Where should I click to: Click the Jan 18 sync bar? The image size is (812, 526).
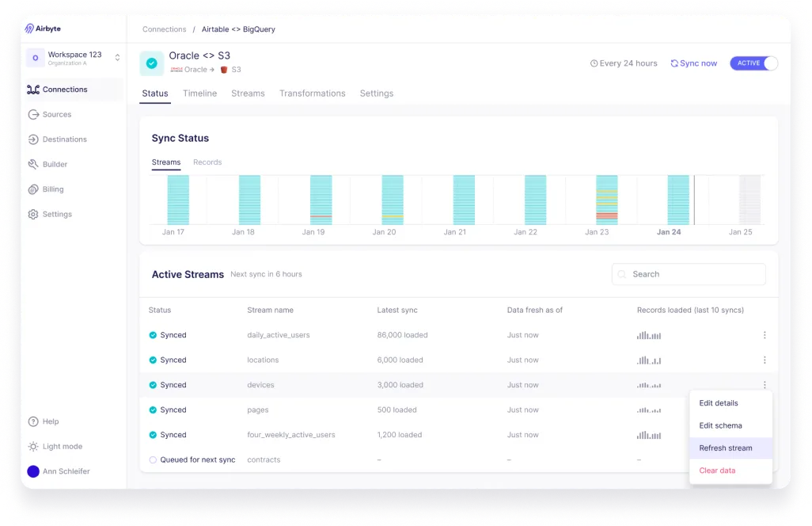pos(249,200)
